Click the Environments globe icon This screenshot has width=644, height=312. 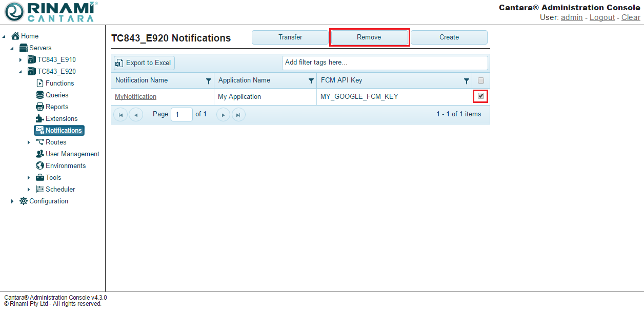click(x=40, y=165)
